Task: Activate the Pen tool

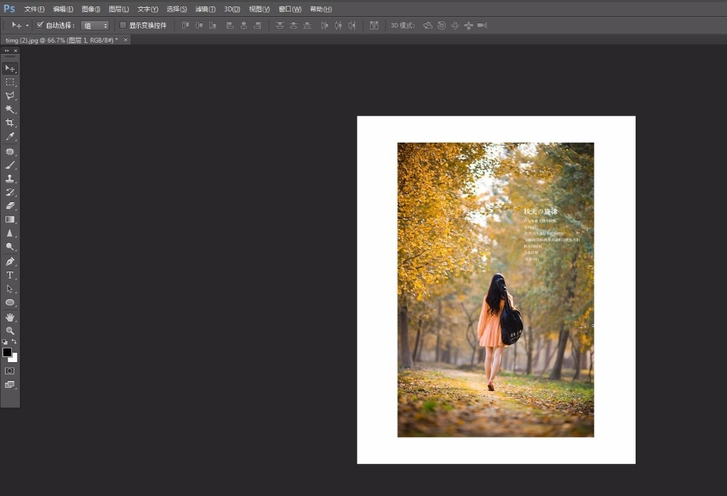Action: pyautogui.click(x=10, y=260)
